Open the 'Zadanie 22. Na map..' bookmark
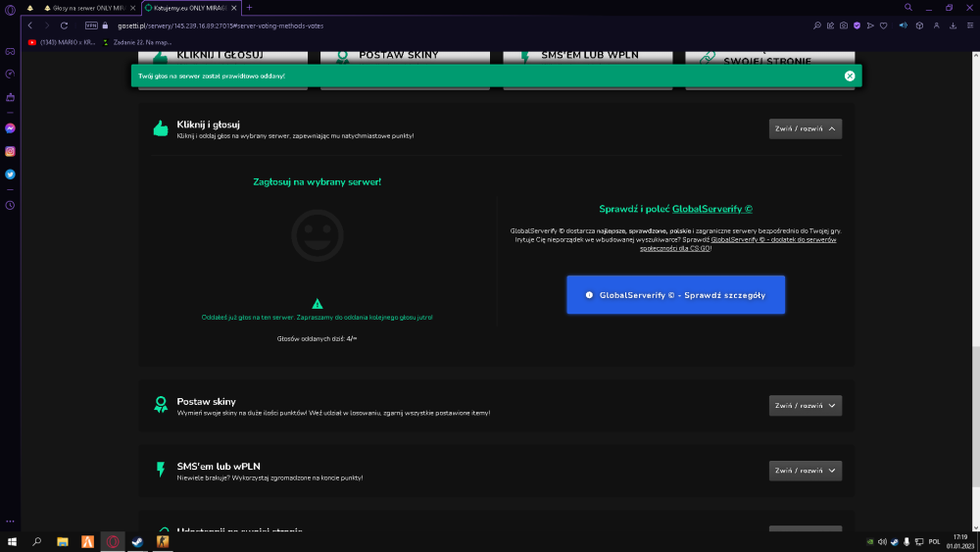Image resolution: width=980 pixels, height=552 pixels. click(136, 42)
